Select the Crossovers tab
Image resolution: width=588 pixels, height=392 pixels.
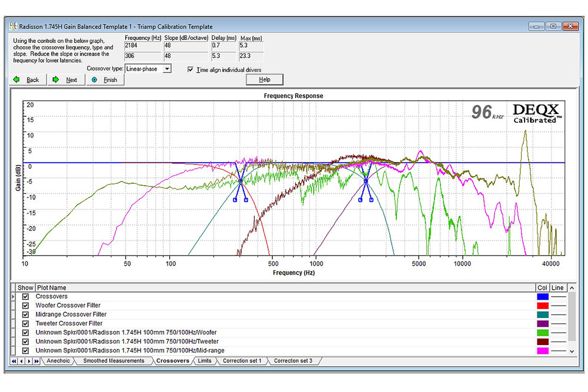point(172,361)
